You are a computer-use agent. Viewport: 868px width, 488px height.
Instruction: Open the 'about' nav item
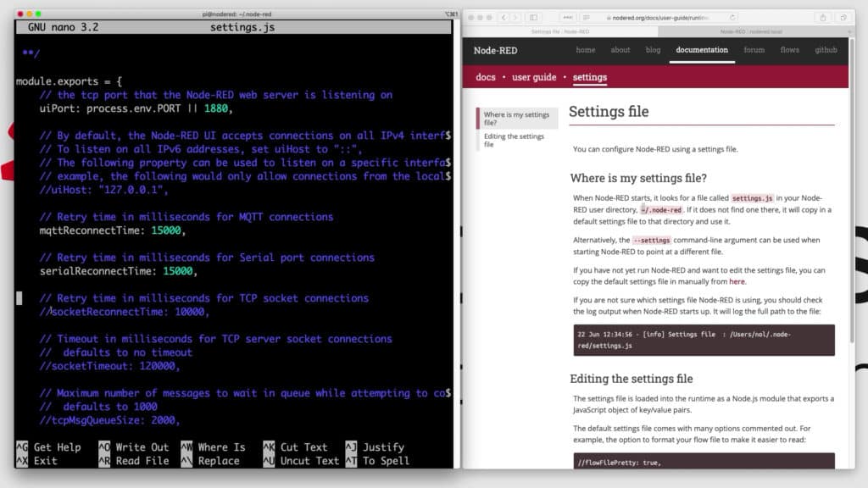point(620,50)
